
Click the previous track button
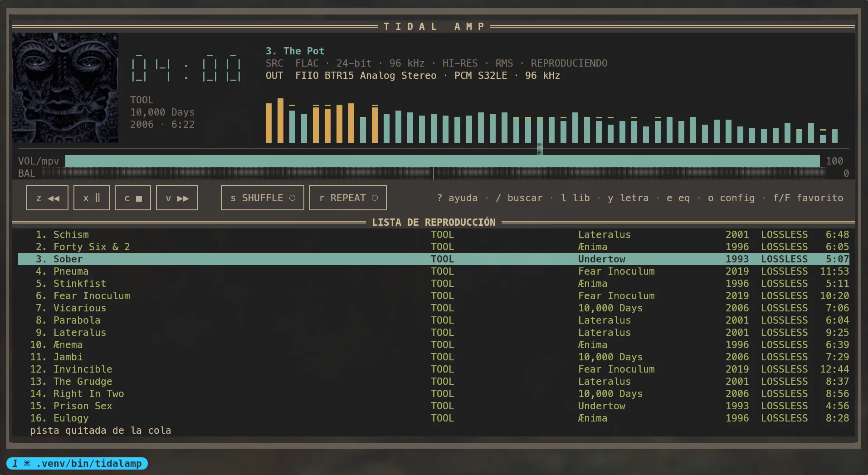tap(47, 198)
